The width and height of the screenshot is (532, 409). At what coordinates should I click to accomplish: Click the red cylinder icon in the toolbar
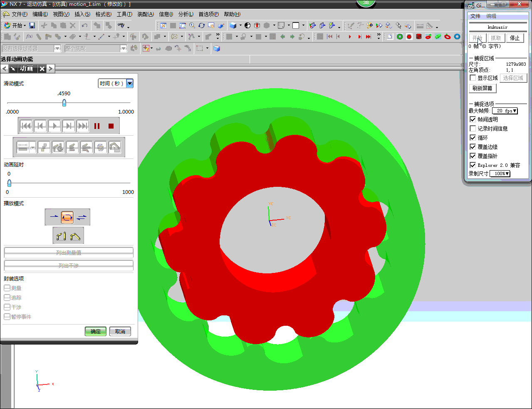coord(419,37)
